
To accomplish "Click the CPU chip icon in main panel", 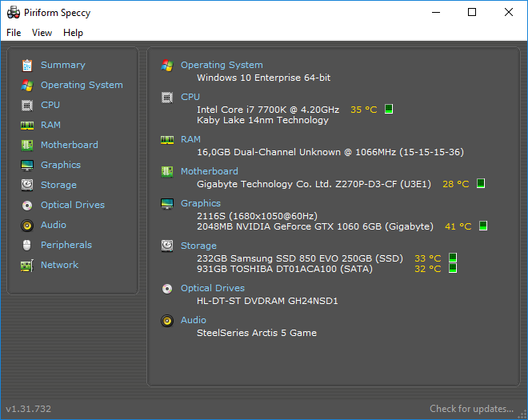I will (x=167, y=98).
